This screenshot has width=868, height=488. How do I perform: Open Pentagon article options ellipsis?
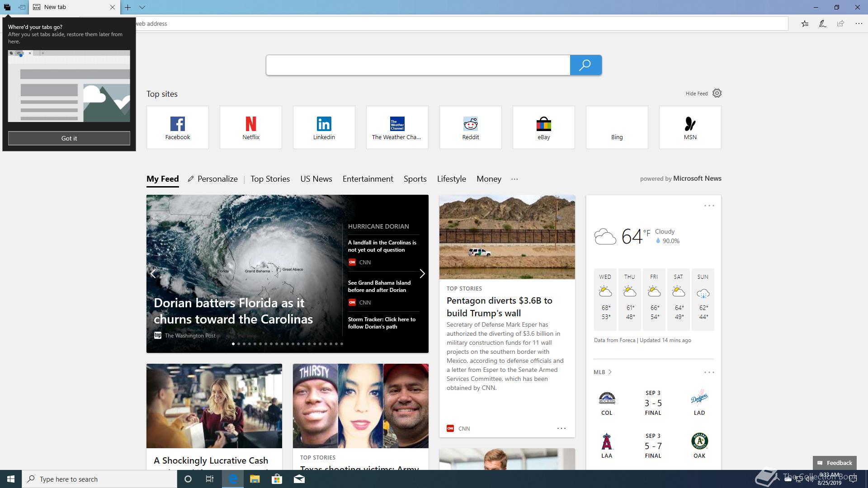click(x=561, y=428)
